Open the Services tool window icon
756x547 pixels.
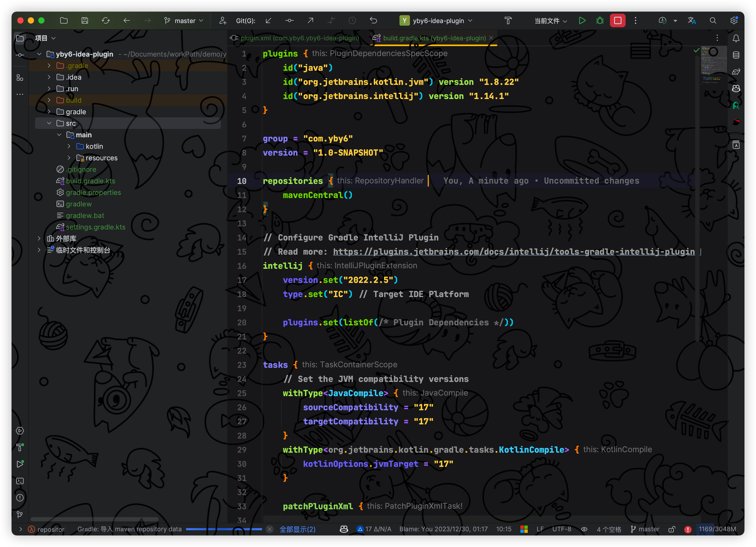click(20, 431)
